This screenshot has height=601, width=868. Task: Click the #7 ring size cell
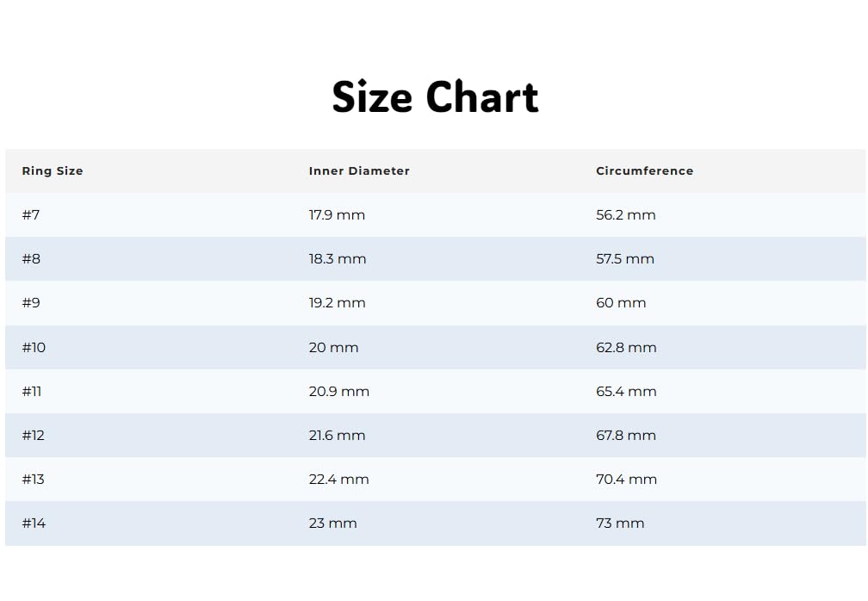tap(31, 214)
